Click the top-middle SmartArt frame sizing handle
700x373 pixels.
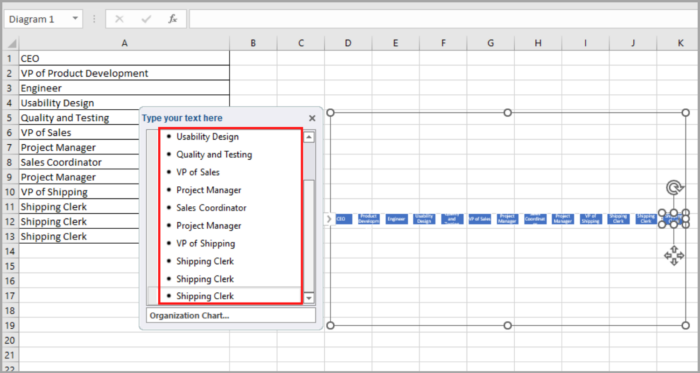coord(508,113)
